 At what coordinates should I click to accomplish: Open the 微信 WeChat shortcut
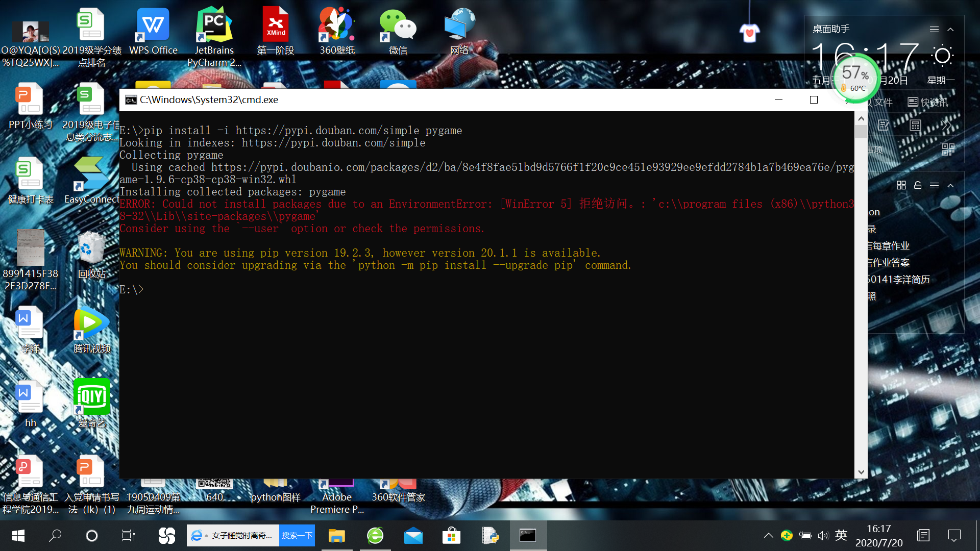pyautogui.click(x=398, y=32)
